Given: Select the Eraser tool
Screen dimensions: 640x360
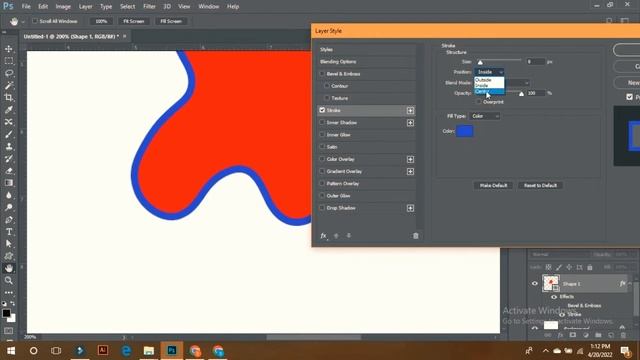Looking at the screenshot, I should pyautogui.click(x=9, y=171).
